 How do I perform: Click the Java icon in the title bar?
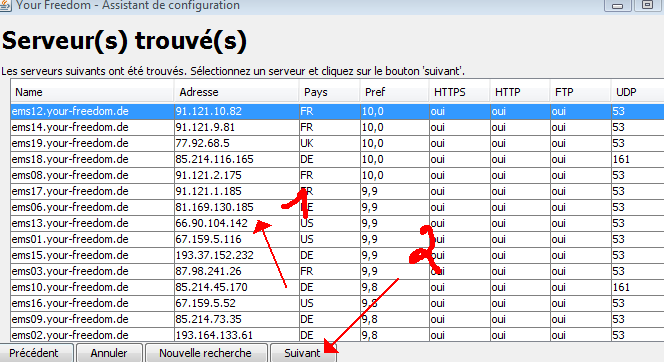[6, 6]
